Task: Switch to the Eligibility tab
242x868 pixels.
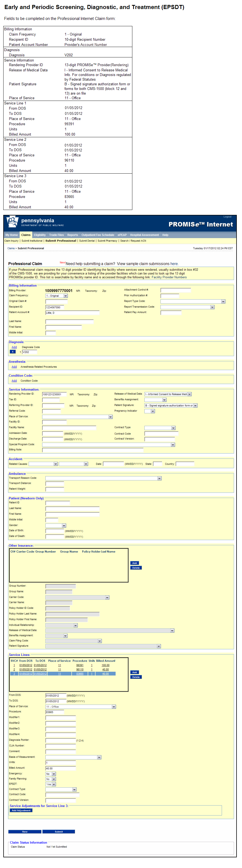Action: coord(40,235)
